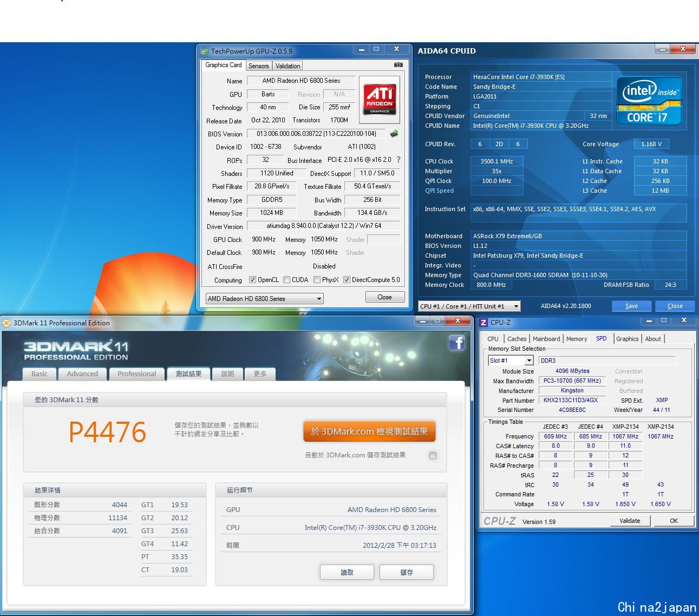The image size is (699, 616).
Task: Click the Core Voltage 1.168 V value
Action: [x=651, y=144]
